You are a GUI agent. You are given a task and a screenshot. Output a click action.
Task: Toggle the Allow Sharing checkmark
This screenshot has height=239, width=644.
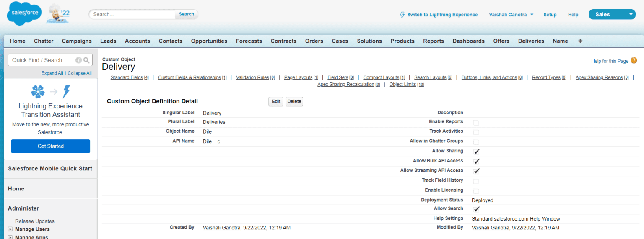tap(477, 152)
